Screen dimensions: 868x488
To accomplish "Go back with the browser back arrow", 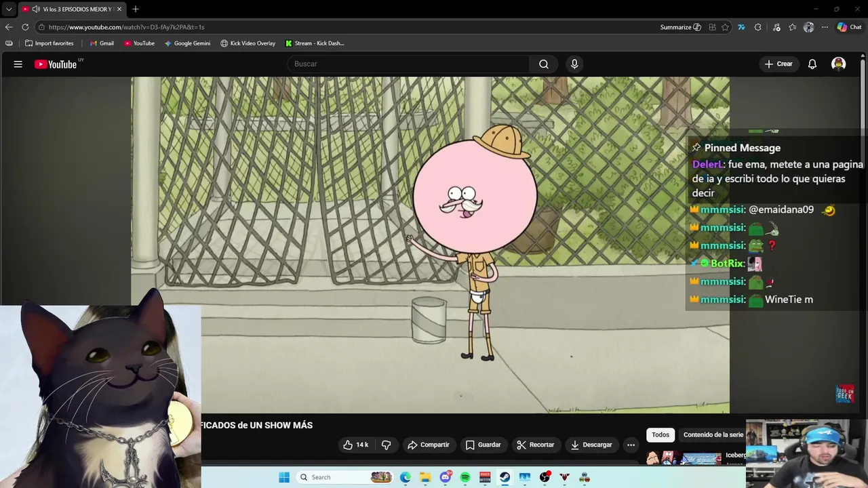I will tap(9, 27).
